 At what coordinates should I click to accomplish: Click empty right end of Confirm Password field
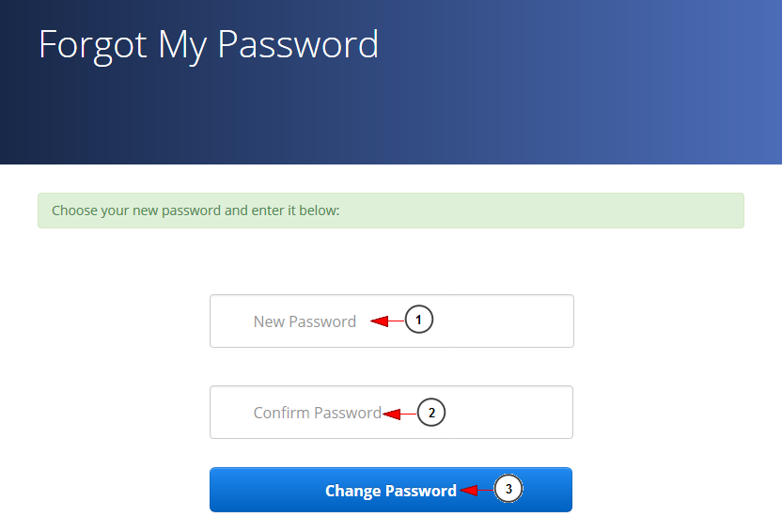(x=526, y=413)
